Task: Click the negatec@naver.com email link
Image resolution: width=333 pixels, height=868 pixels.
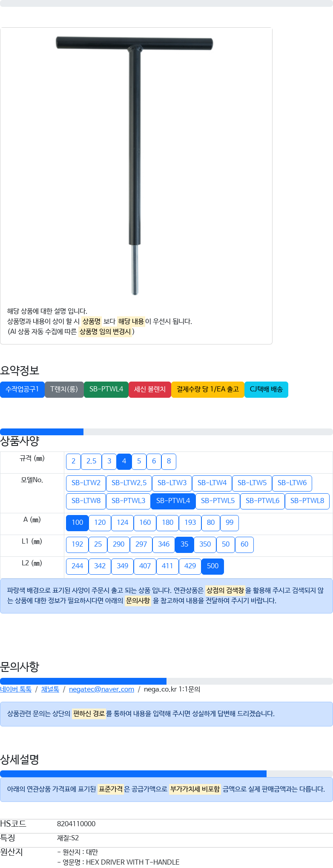Action: 101,689
